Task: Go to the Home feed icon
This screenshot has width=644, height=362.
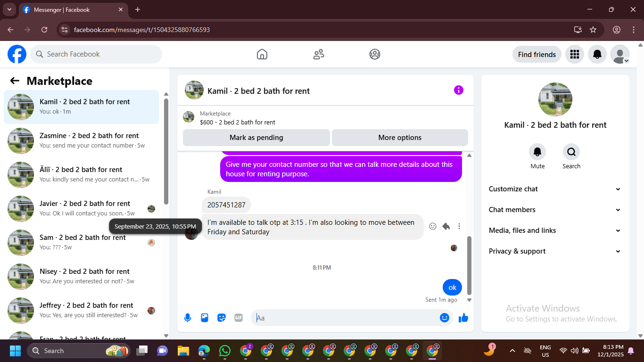Action: pyautogui.click(x=262, y=54)
